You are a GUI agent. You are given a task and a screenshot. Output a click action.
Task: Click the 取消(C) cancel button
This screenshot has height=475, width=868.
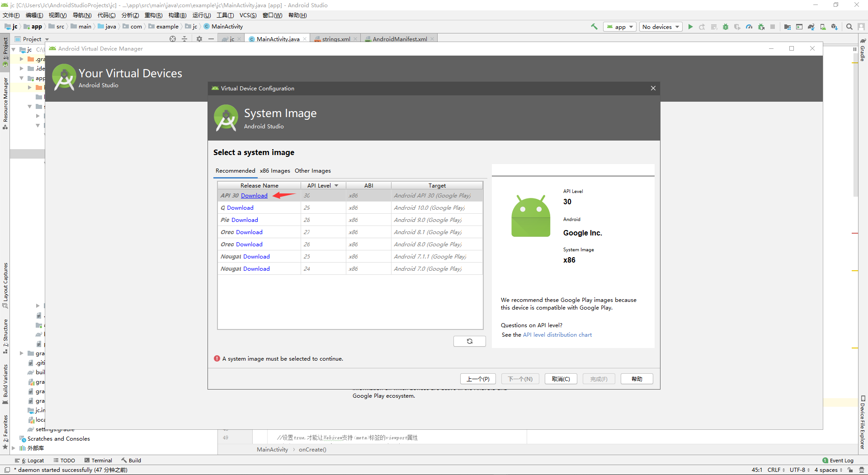561,379
